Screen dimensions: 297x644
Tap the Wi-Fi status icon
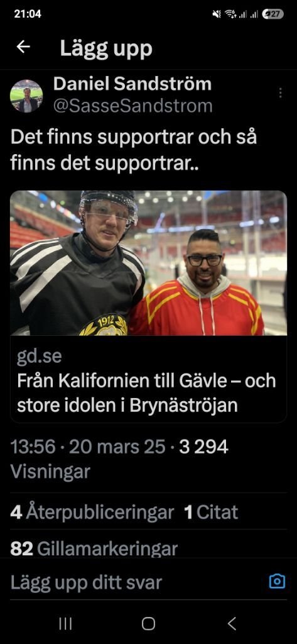(x=231, y=14)
